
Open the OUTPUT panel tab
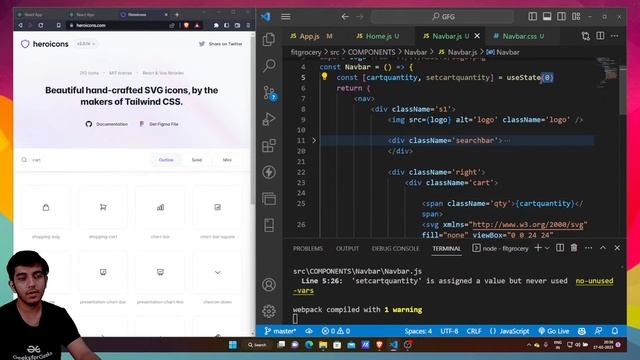point(347,248)
